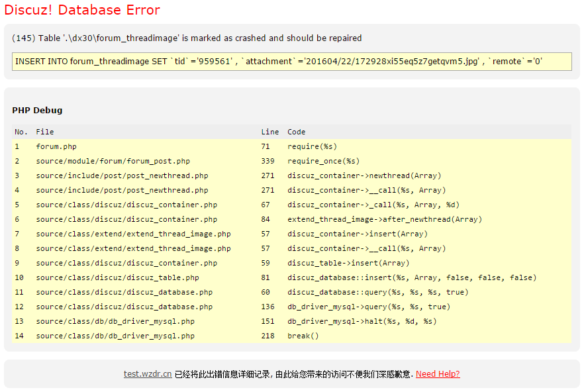584x392 pixels.
Task: Select the discuz_table.php file path
Action: (x=117, y=277)
